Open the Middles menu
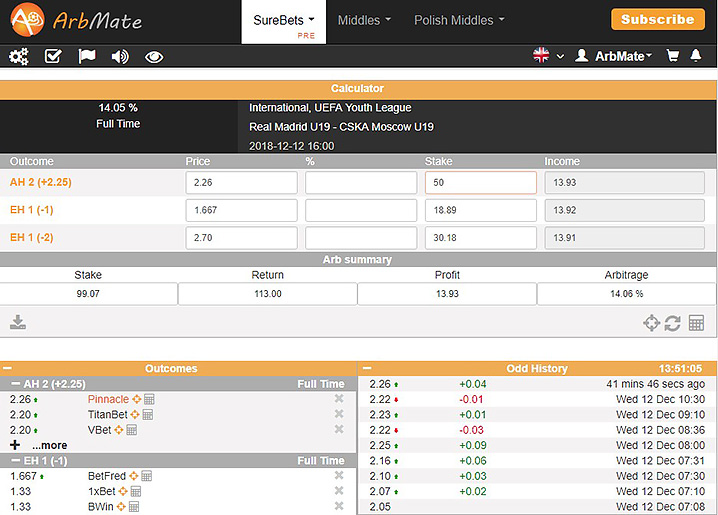 364,20
